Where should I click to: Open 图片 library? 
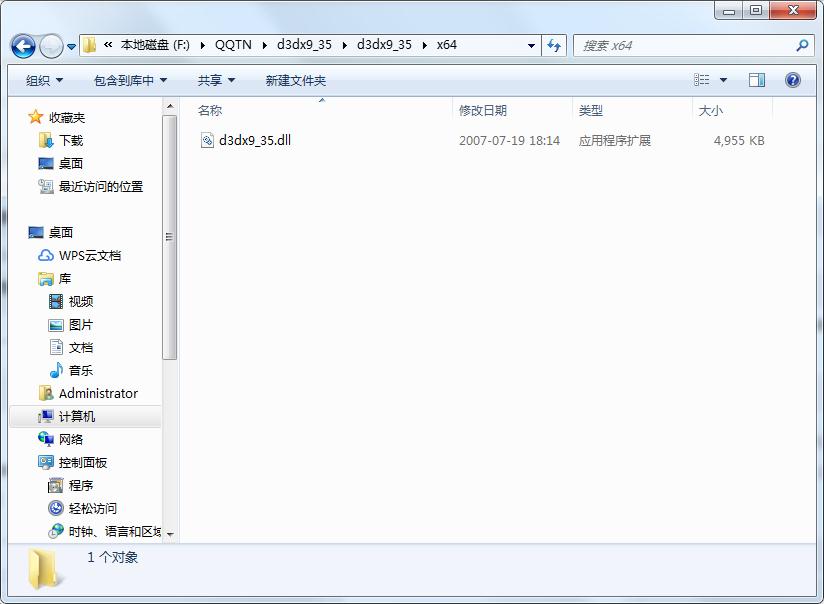point(81,324)
